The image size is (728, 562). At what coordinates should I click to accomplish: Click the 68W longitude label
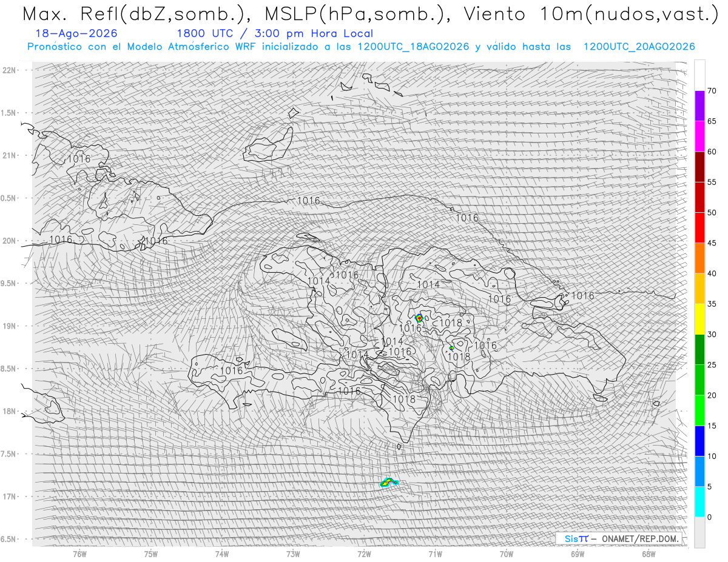(x=648, y=554)
